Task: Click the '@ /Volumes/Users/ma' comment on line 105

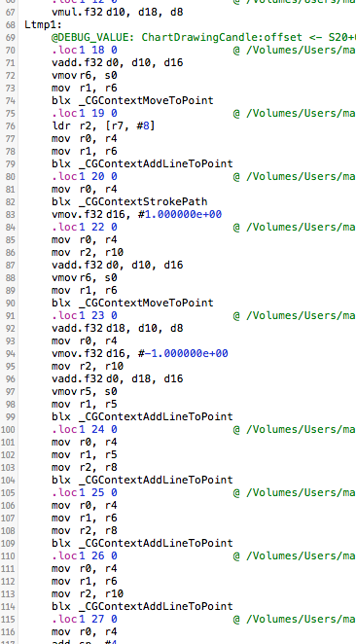Action: pyautogui.click(x=295, y=493)
